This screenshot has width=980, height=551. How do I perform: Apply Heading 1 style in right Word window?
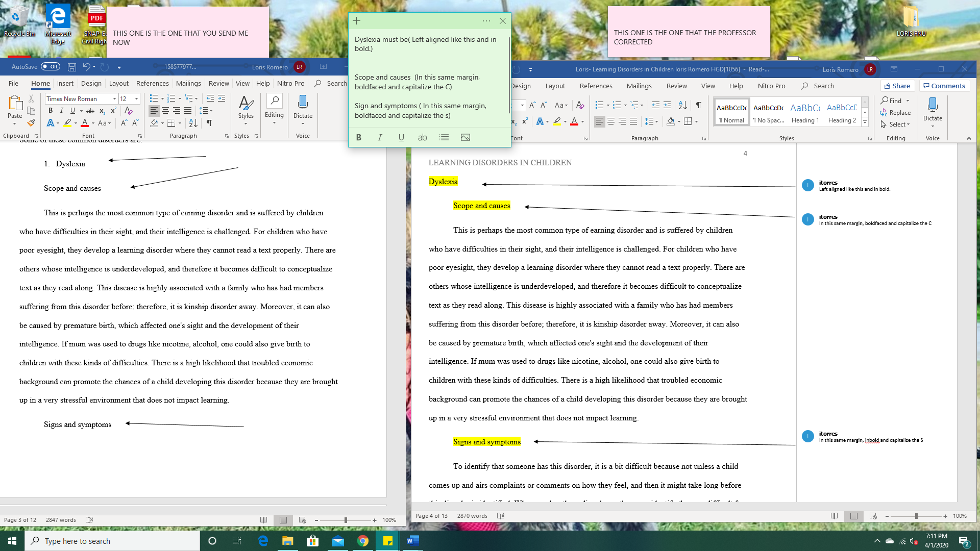click(x=805, y=112)
